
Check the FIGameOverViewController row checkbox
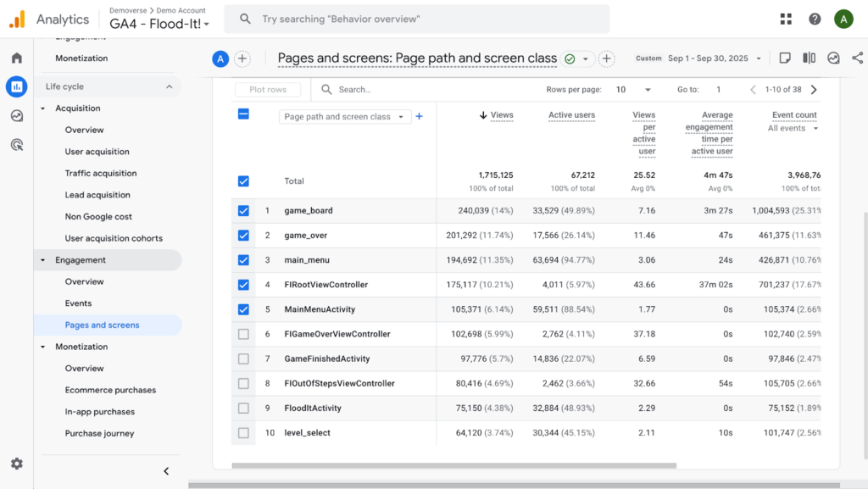coord(244,334)
